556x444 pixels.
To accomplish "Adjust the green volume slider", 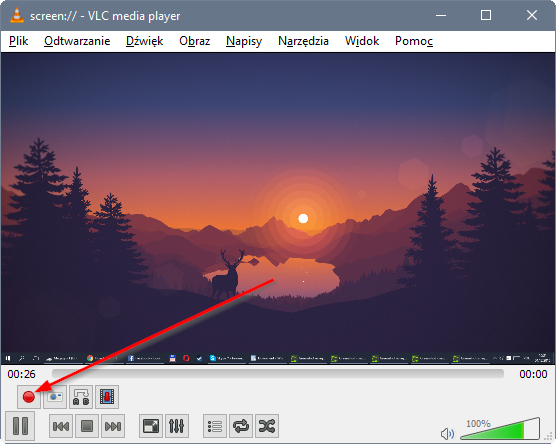I will click(500, 429).
